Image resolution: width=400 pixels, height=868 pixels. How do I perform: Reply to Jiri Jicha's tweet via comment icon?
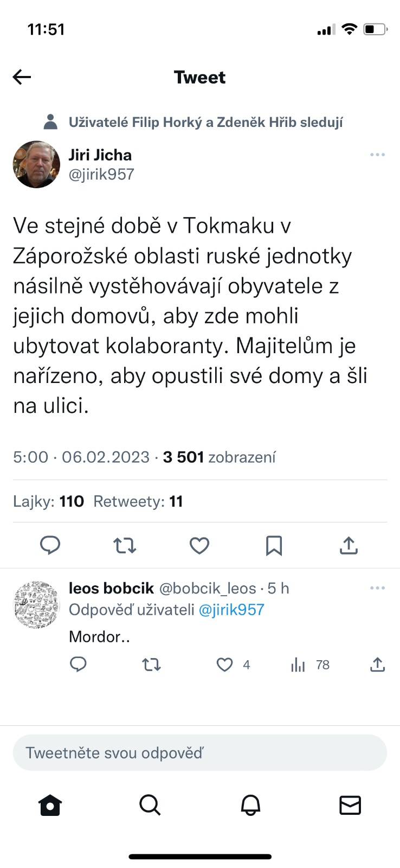click(50, 545)
